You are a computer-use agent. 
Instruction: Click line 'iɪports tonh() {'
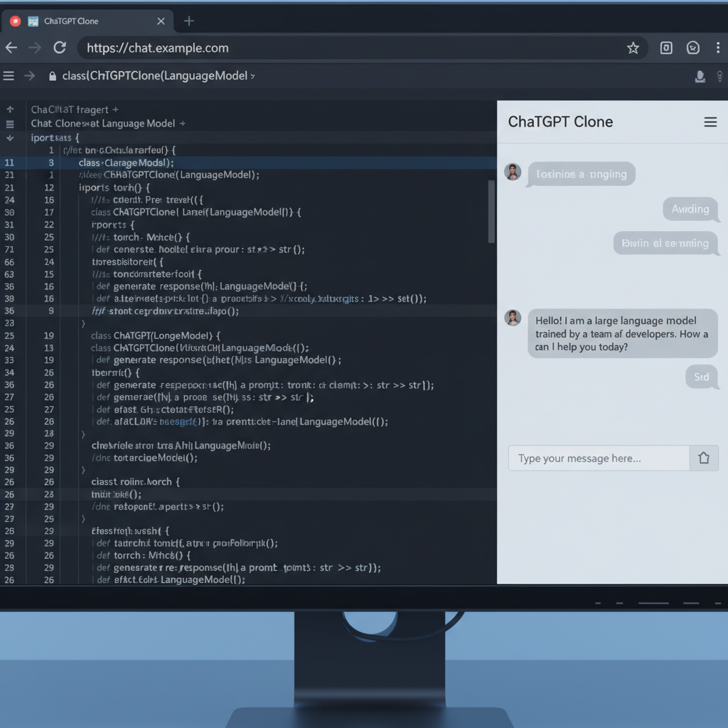114,188
